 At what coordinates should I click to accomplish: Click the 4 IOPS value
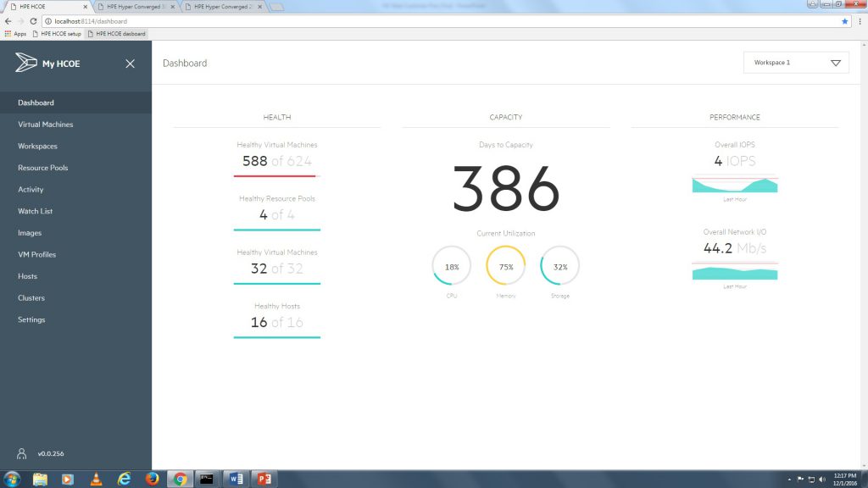(735, 161)
